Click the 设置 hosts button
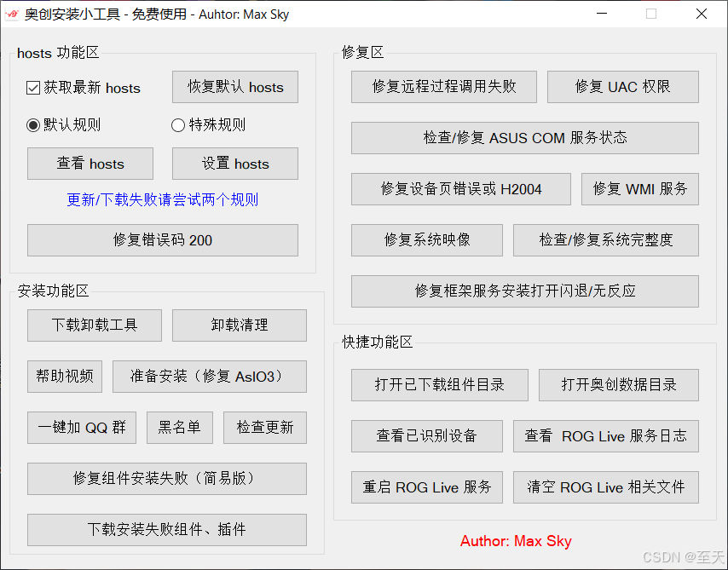This screenshot has height=570, width=728. pyautogui.click(x=235, y=164)
